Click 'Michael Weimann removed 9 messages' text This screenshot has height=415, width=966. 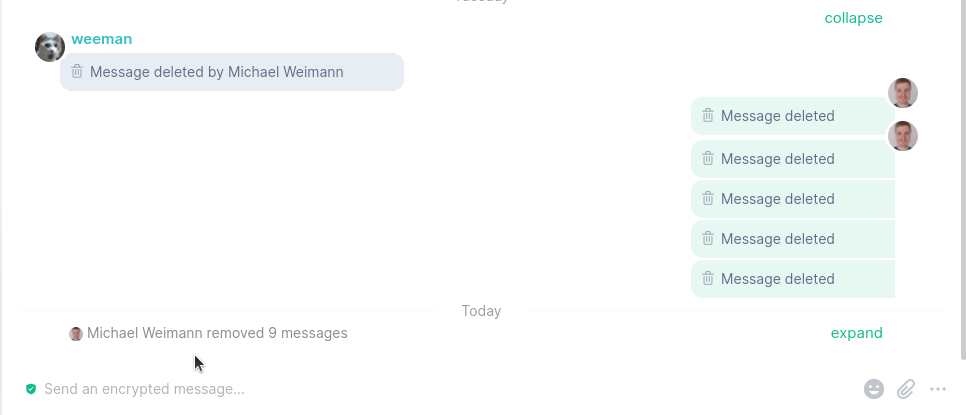pos(217,333)
